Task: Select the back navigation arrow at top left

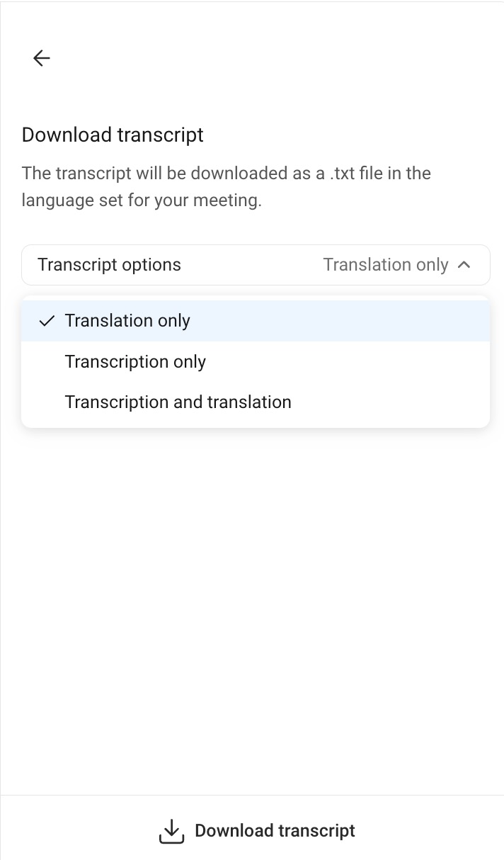Action: point(41,58)
